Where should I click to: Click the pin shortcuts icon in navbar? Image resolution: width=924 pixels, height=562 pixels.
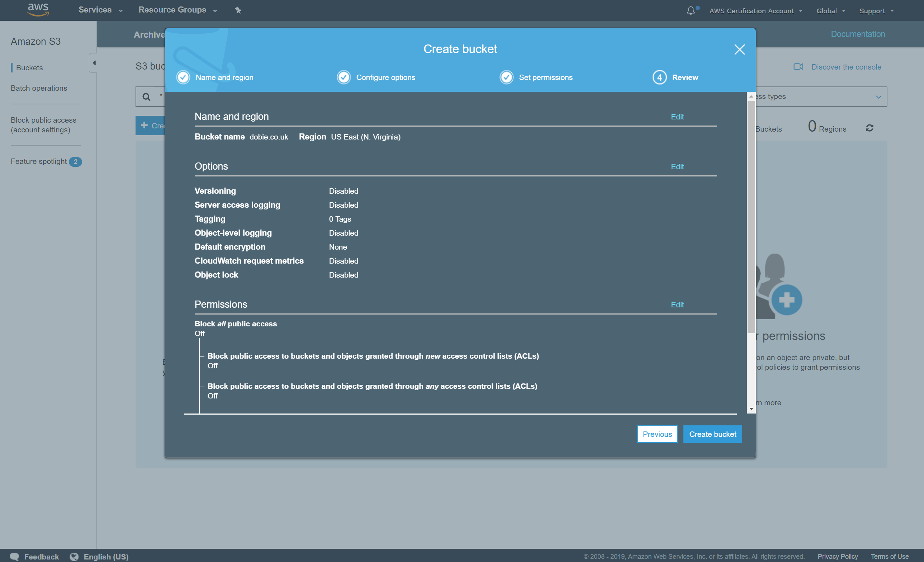pyautogui.click(x=238, y=10)
